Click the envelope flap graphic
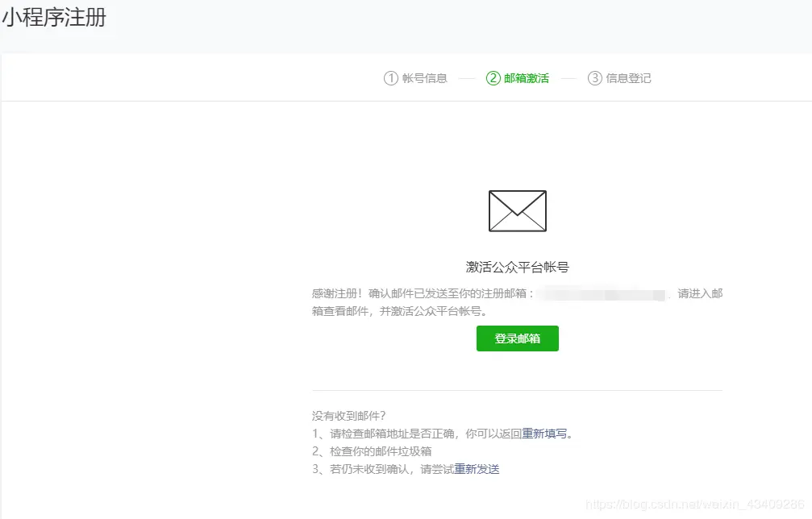The image size is (812, 519). click(x=517, y=200)
